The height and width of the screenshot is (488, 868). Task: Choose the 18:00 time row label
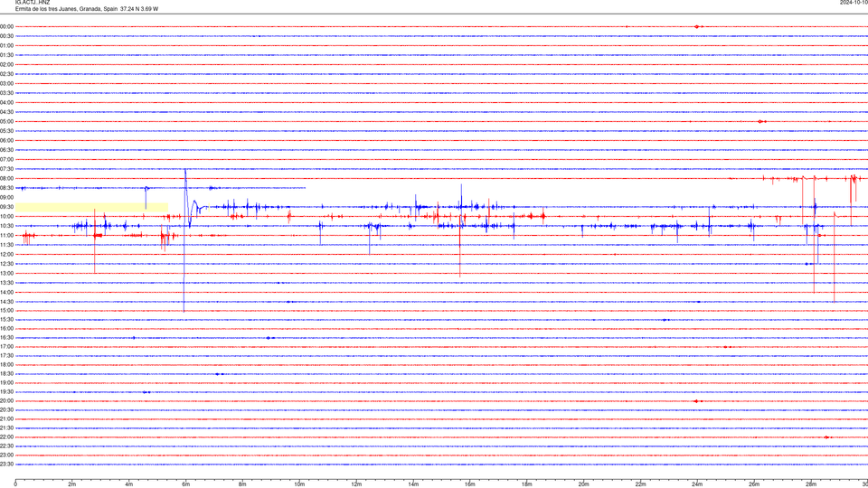point(6,364)
